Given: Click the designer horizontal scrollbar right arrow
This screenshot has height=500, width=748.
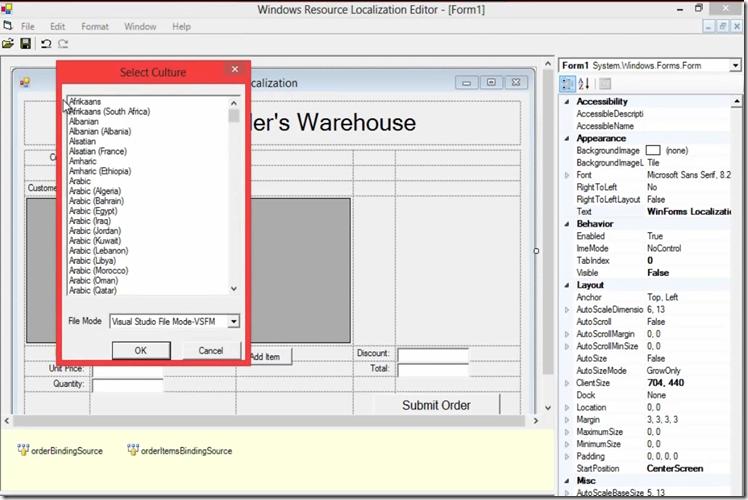Looking at the screenshot, I should 536,421.
